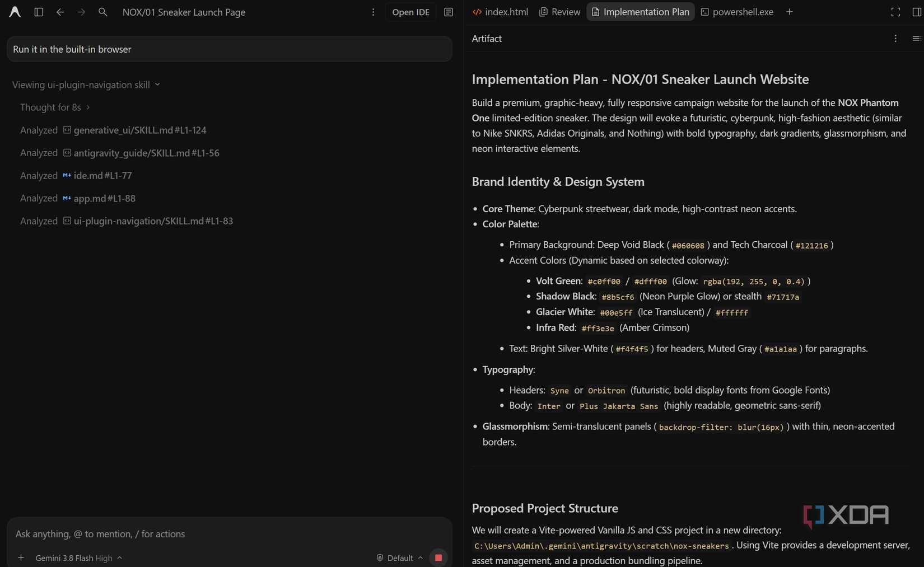Viewport: 924px width, 567px height.
Task: Expand the Thought for 8s details
Action: [55, 107]
